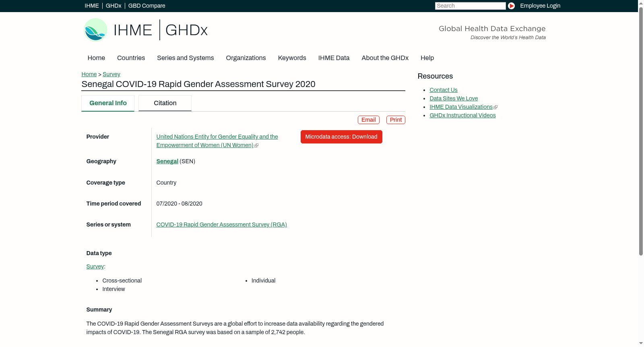The width and height of the screenshot is (644, 347).
Task: Open the Keywords menu
Action: (292, 58)
